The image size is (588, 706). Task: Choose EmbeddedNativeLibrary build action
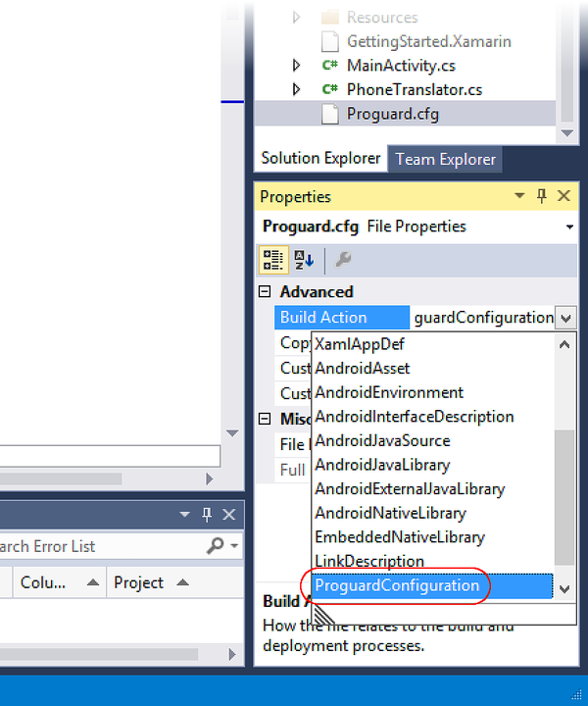tap(432, 537)
